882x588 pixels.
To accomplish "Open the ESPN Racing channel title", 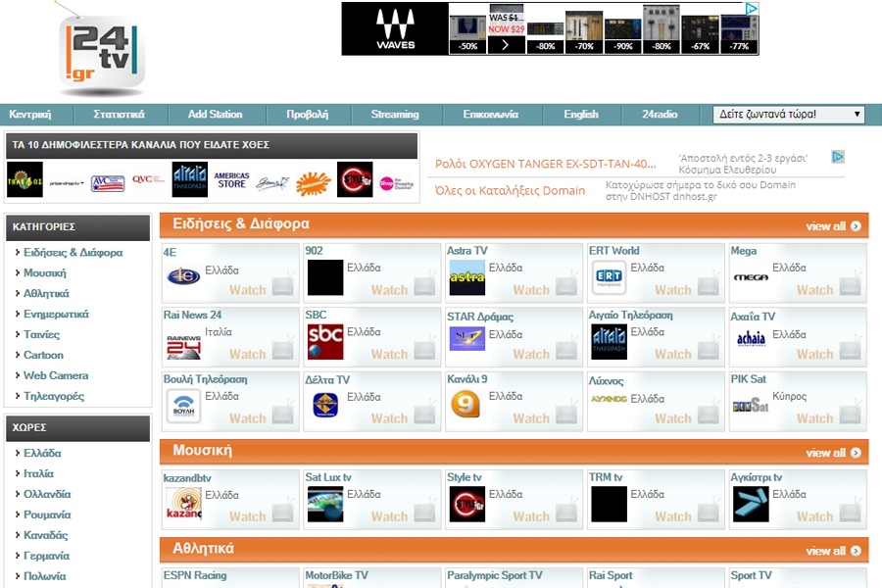I will 195,575.
